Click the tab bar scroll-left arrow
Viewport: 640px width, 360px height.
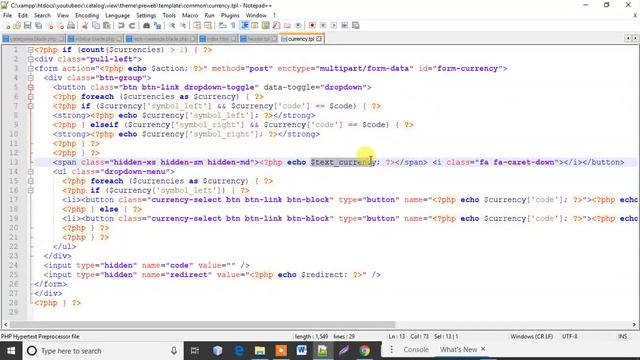(628, 38)
